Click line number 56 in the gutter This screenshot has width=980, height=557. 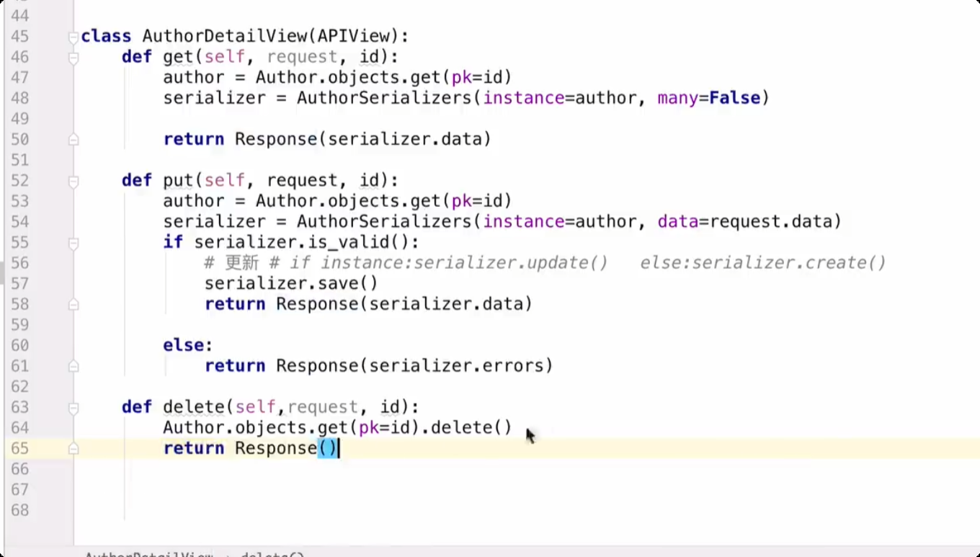click(20, 263)
